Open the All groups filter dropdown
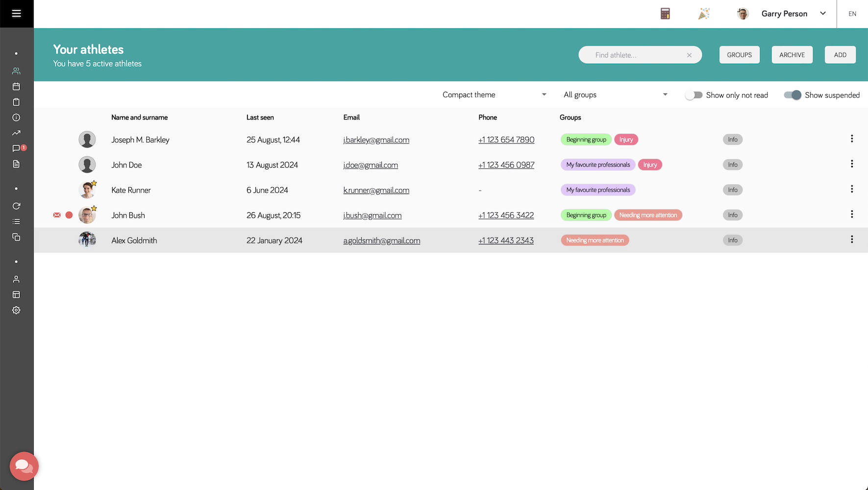Image resolution: width=868 pixels, height=490 pixels. 615,95
